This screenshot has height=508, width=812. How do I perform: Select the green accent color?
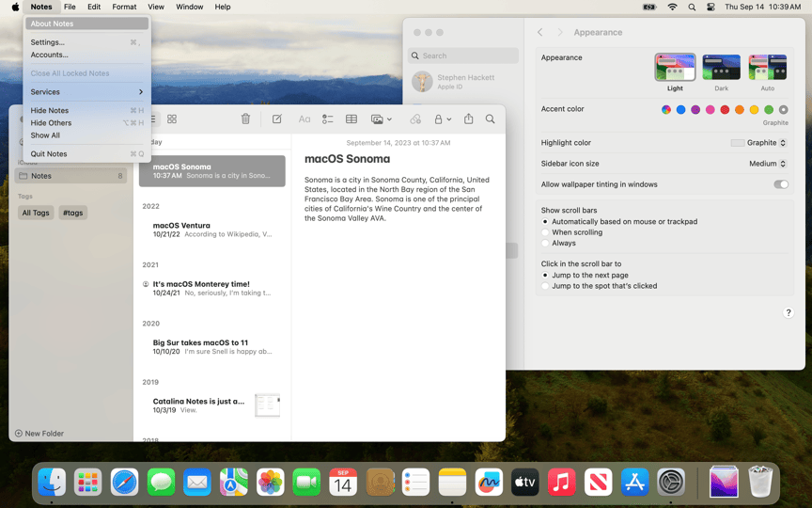[769, 109]
